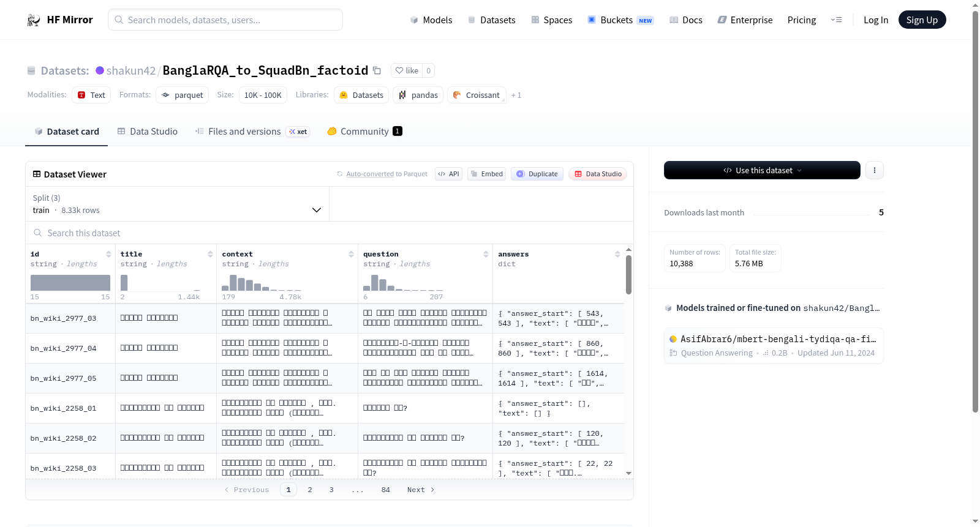The width and height of the screenshot is (980, 527).
Task: Click the Datasets: breadcrumb label
Action: (x=65, y=71)
